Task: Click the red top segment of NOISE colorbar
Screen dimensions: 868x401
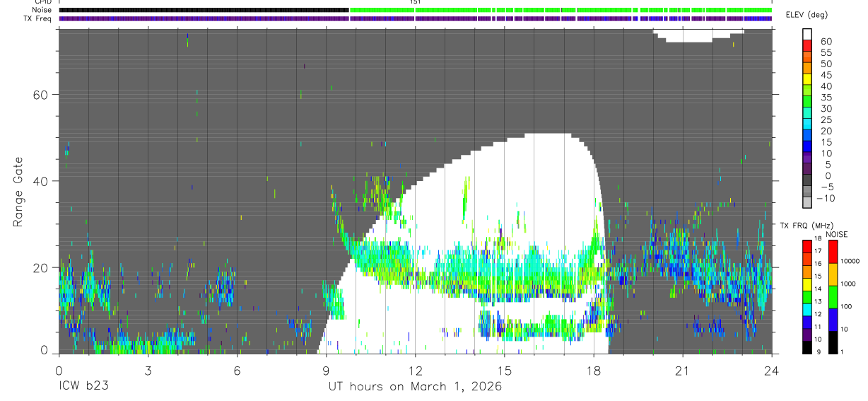Action: tap(833, 251)
